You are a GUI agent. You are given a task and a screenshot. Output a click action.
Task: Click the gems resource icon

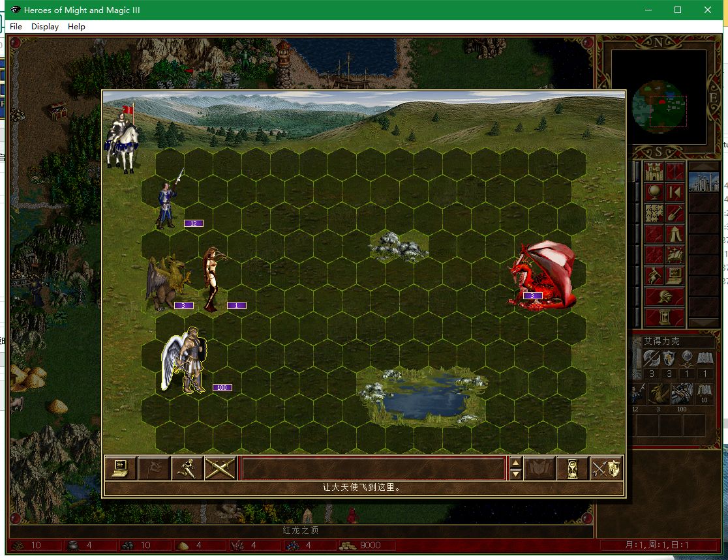pos(293,545)
